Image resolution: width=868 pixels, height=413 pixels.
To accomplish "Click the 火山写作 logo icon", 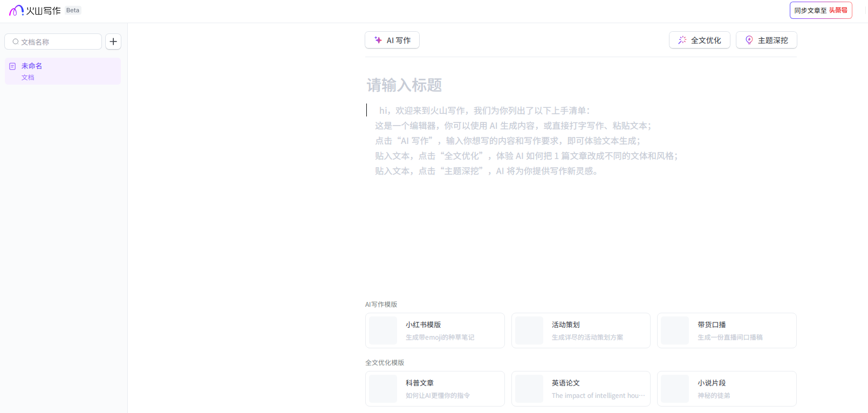I will coord(16,10).
